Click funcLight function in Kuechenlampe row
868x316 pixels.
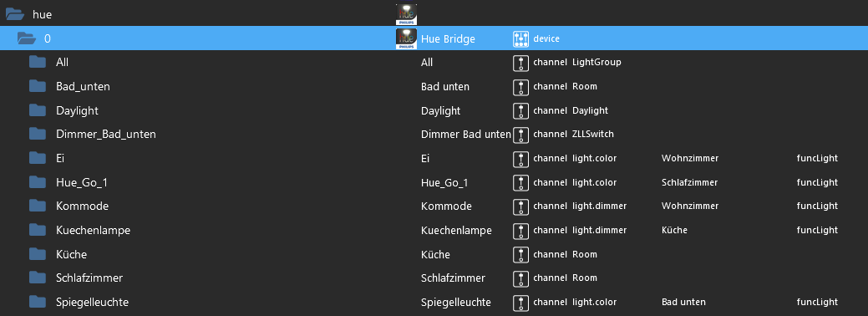[817, 230]
